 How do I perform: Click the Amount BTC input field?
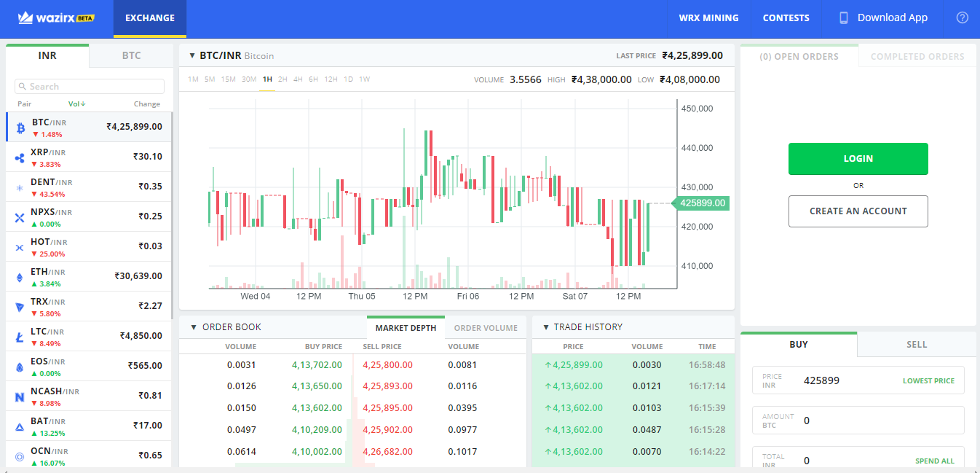pos(858,421)
